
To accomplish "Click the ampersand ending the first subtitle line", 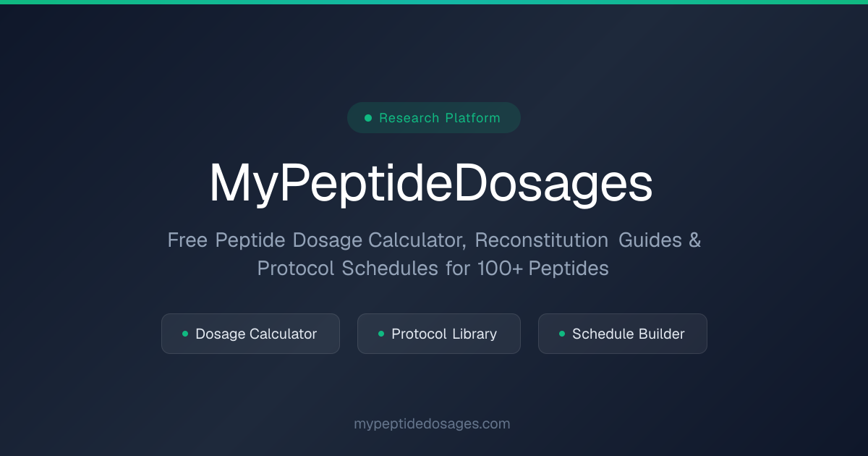I will click(x=694, y=240).
